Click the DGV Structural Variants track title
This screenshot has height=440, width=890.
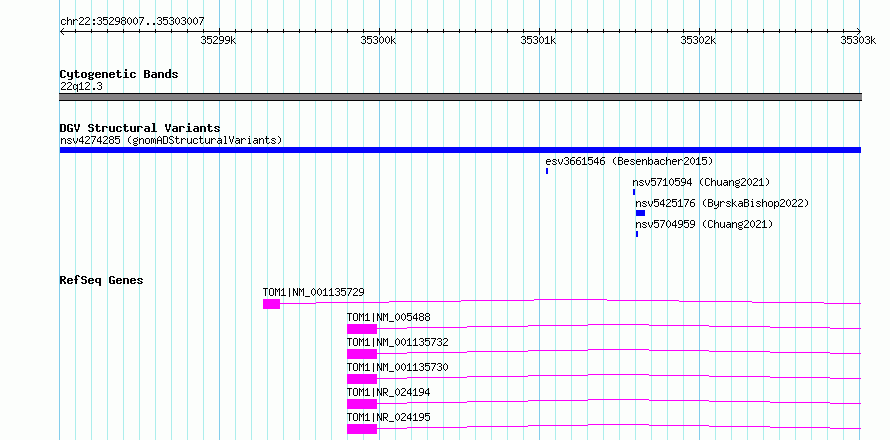point(140,128)
